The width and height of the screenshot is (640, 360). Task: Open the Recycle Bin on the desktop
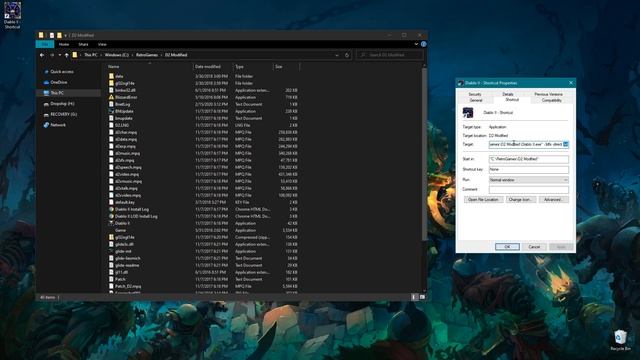click(x=620, y=340)
